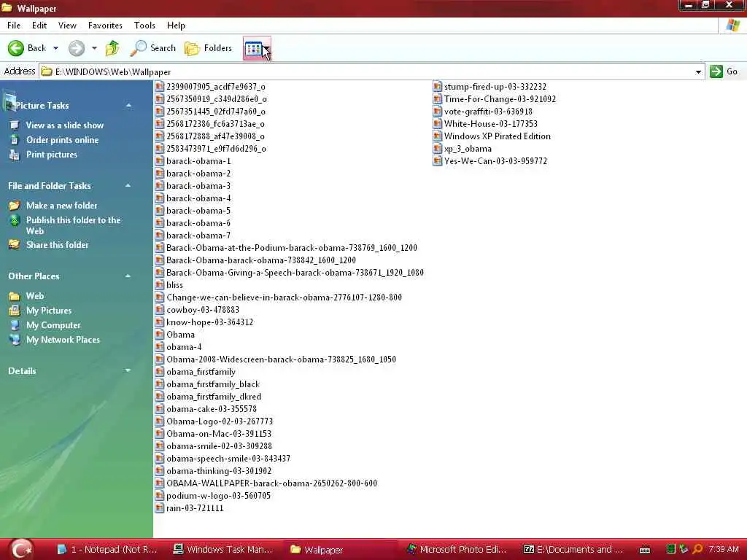Open the Views button menu
The width and height of the screenshot is (747, 560).
(x=257, y=48)
